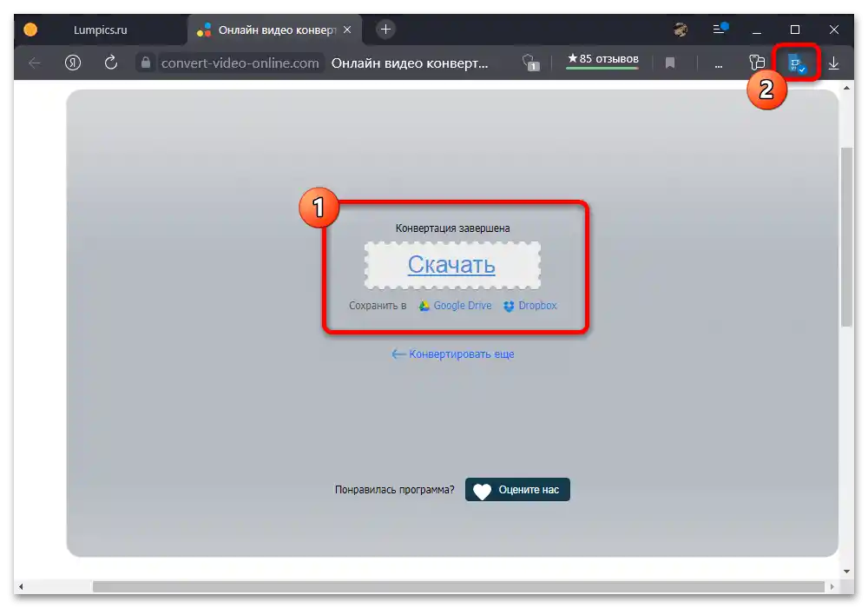Click the scroll right arrow
Image resolution: width=868 pixels, height=608 pixels.
click(832, 586)
